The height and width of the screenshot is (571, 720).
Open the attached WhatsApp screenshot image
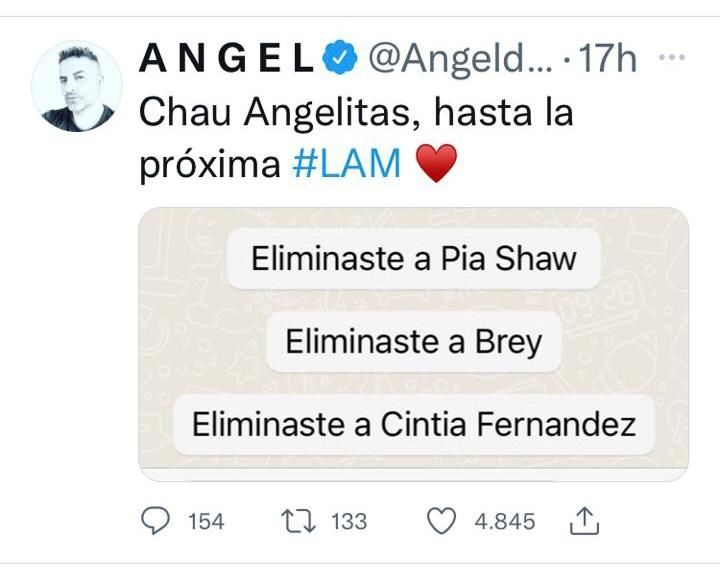pos(413,344)
